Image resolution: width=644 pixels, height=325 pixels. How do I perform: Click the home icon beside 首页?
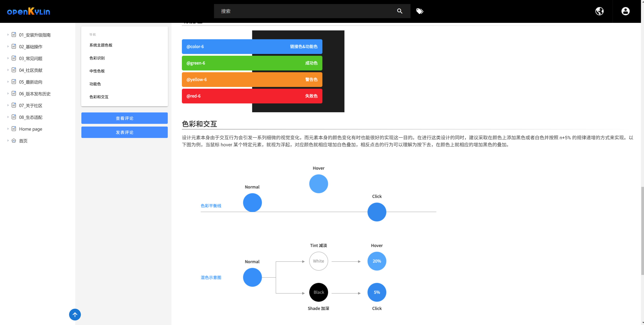pyautogui.click(x=14, y=140)
